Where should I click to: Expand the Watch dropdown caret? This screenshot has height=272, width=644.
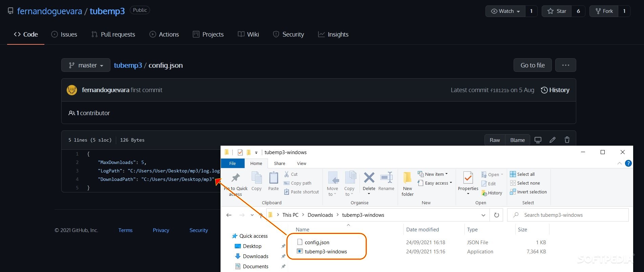(518, 11)
